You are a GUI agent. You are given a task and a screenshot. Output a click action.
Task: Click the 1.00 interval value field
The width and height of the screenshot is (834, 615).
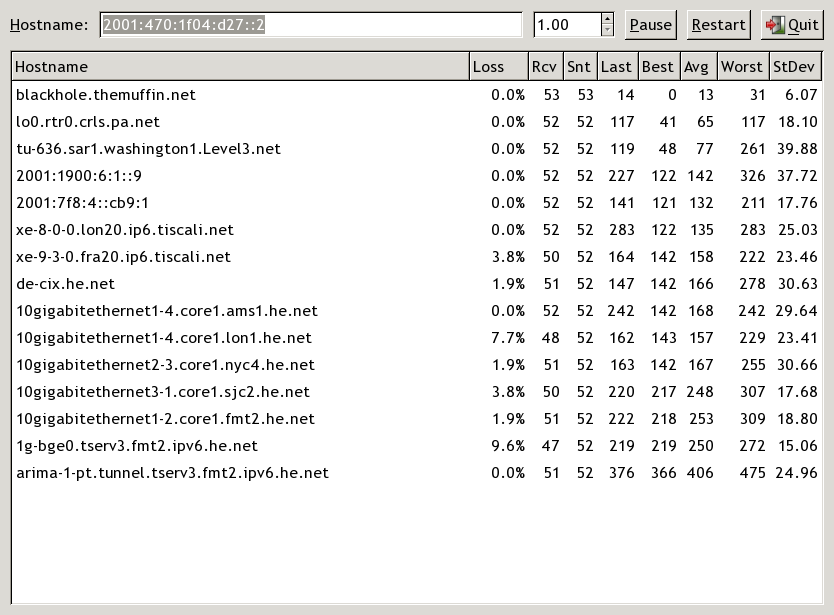point(568,25)
